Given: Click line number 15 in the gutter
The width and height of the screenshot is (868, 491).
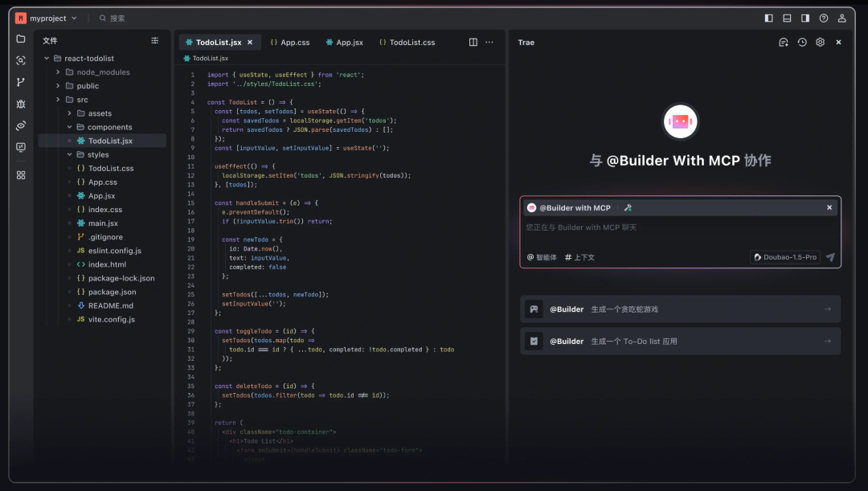Looking at the screenshot, I should (x=191, y=203).
